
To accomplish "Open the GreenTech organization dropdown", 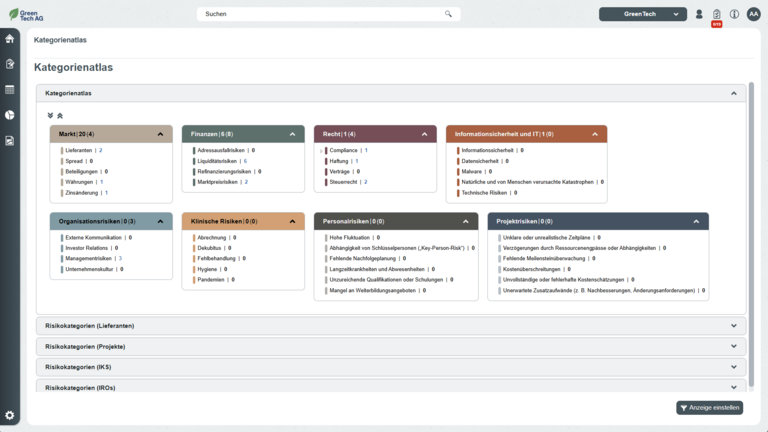I will [x=643, y=14].
